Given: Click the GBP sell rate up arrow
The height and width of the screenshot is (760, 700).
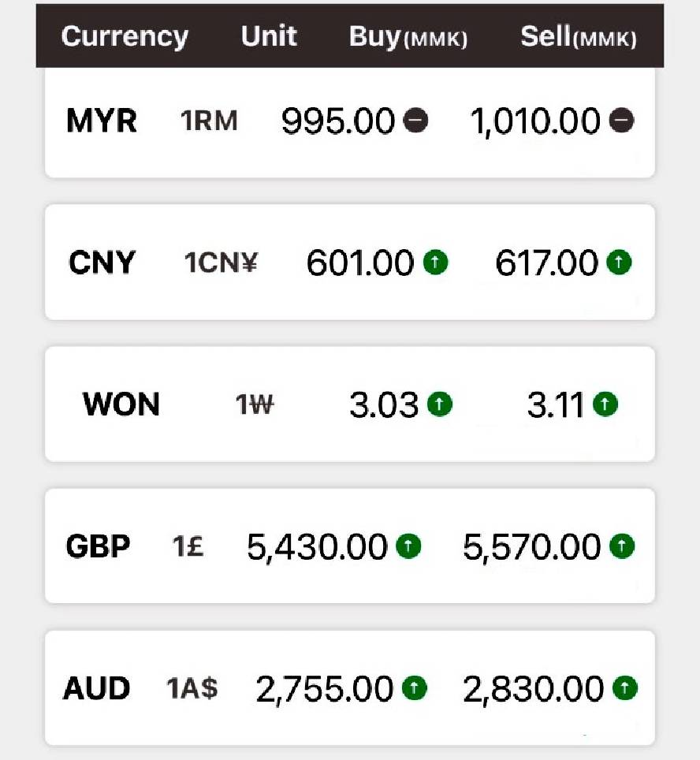Looking at the screenshot, I should [x=622, y=546].
